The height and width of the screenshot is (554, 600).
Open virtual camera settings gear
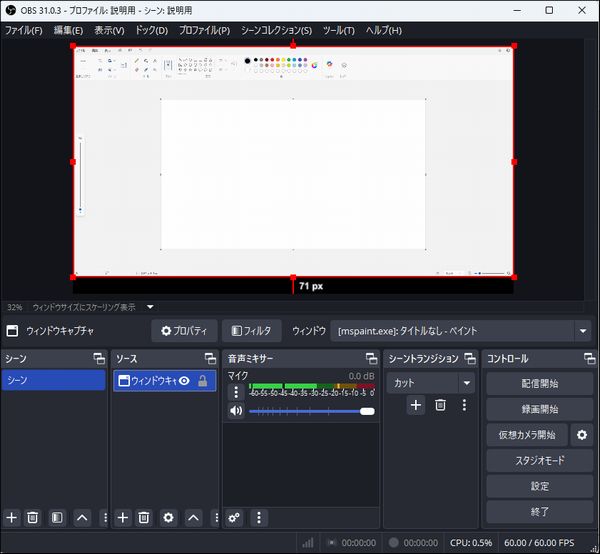click(582, 435)
